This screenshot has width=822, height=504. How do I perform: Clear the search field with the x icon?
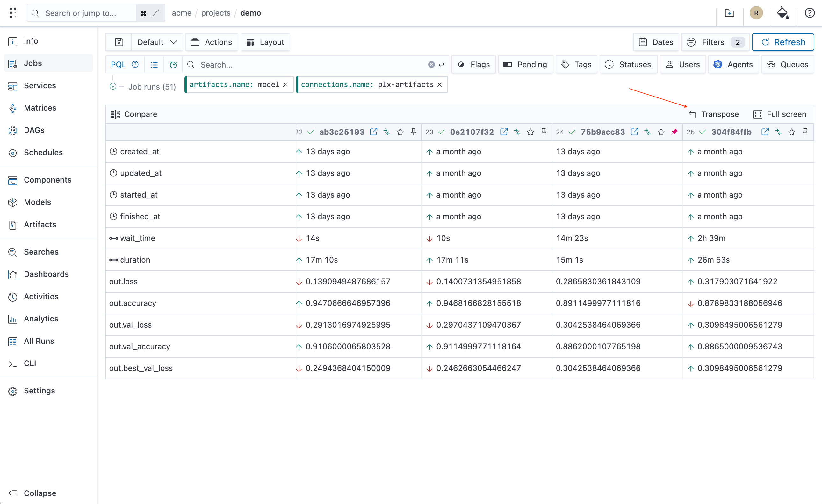point(431,65)
